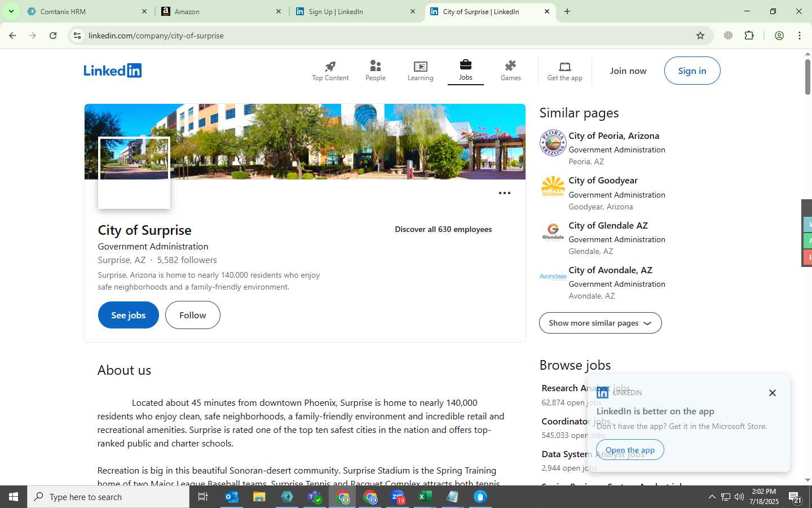This screenshot has width=812, height=508.
Task: Click the Join now link
Action: pyautogui.click(x=628, y=71)
